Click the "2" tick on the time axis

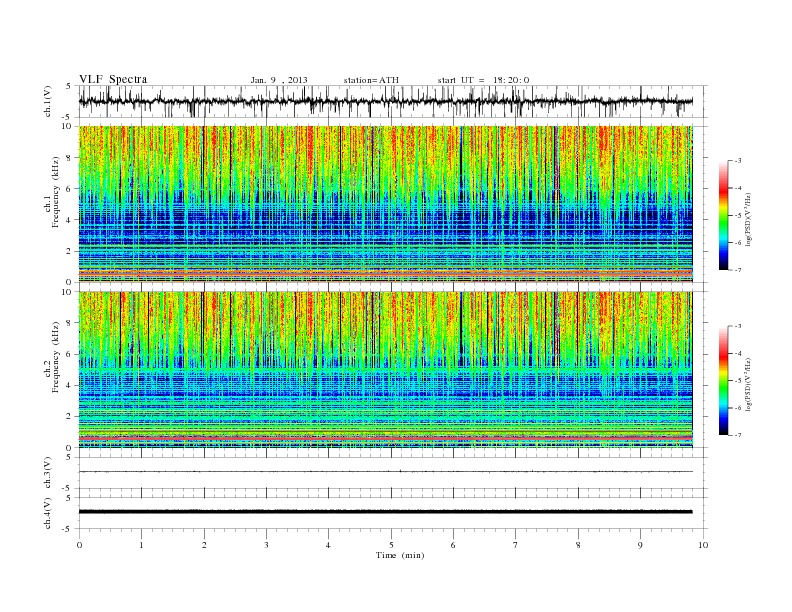pyautogui.click(x=204, y=545)
